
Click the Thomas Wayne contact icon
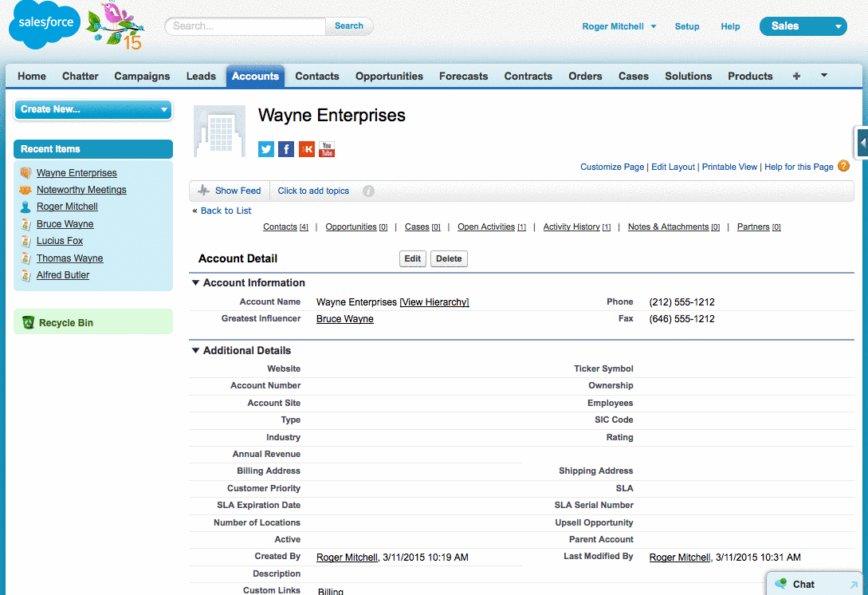26,258
